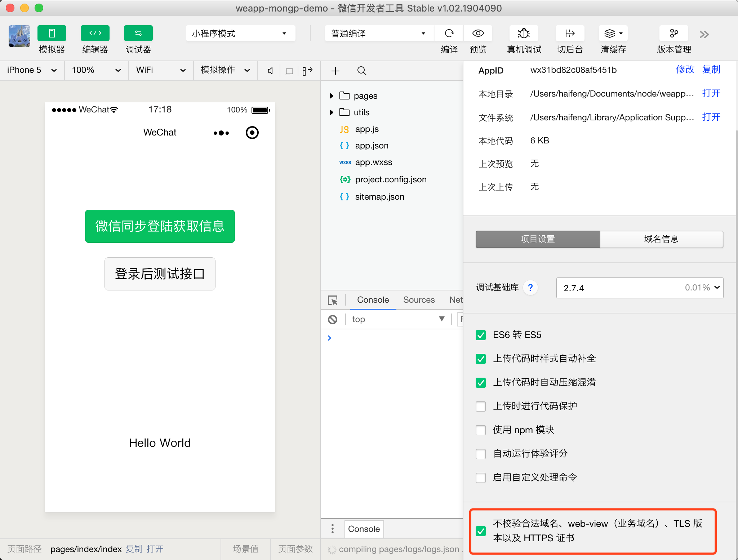Screen dimensions: 738x560
Task: Expand the pages folder
Action: pyautogui.click(x=332, y=96)
